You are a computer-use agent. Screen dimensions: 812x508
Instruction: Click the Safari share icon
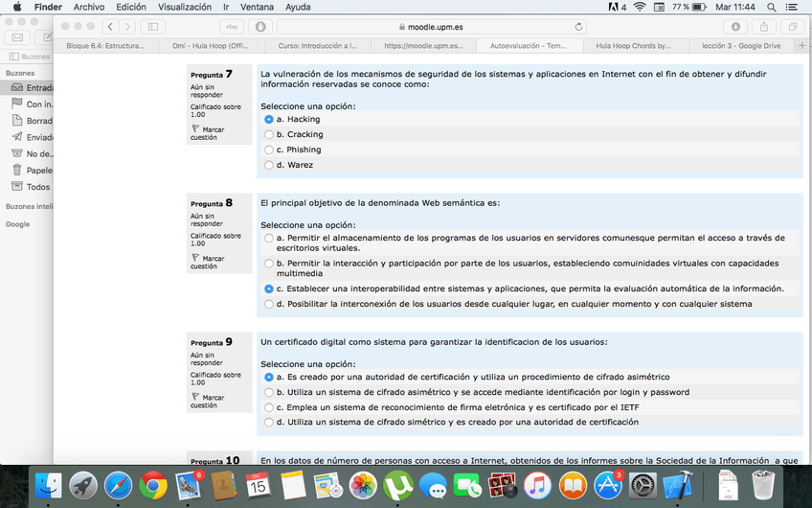(764, 27)
